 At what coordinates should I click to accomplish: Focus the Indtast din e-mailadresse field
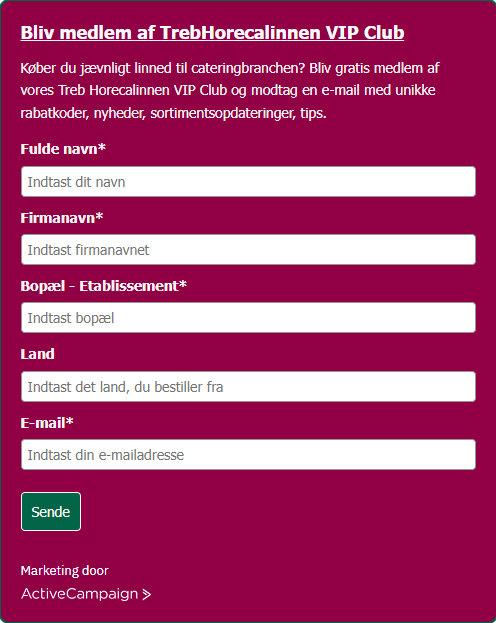point(248,455)
